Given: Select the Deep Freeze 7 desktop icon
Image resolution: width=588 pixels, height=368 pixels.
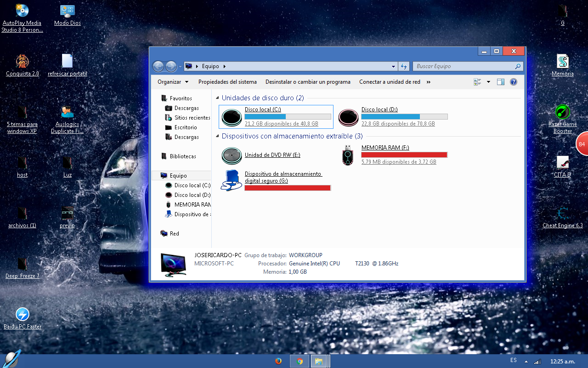Looking at the screenshot, I should coord(23,268).
